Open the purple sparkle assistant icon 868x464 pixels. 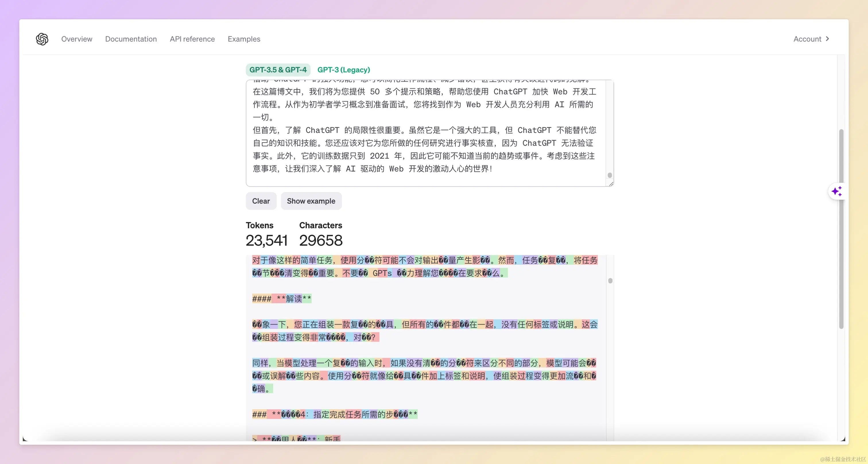836,192
